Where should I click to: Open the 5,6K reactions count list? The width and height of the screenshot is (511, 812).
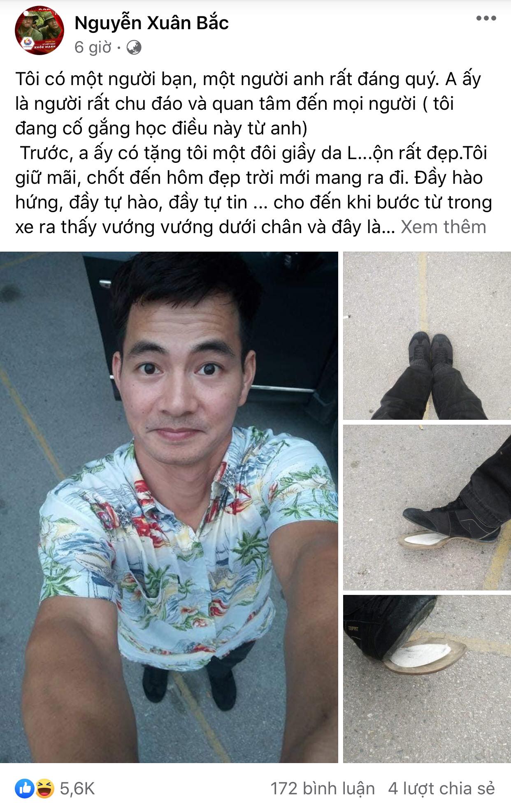77,789
